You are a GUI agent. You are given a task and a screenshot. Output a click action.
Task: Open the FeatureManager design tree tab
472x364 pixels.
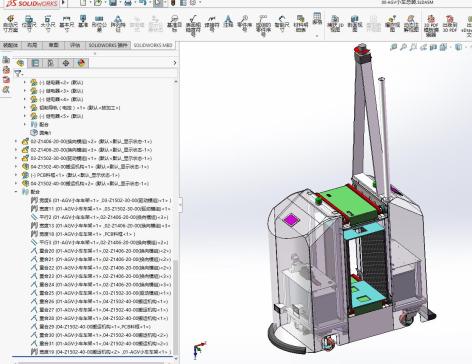21,63
